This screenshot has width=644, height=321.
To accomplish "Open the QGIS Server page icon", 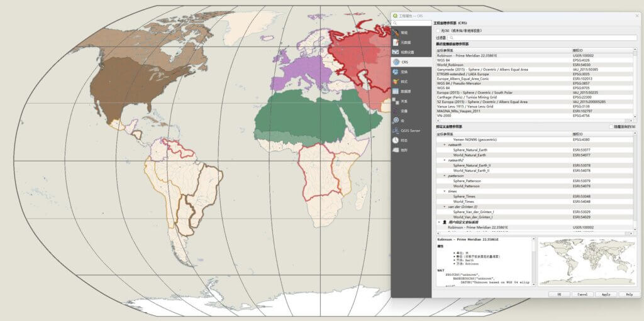I will click(396, 131).
